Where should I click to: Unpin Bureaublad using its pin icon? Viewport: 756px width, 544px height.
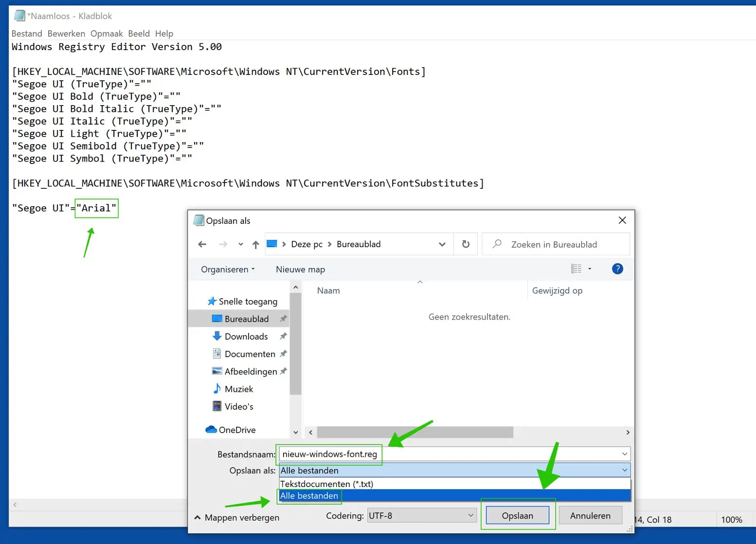(x=283, y=319)
